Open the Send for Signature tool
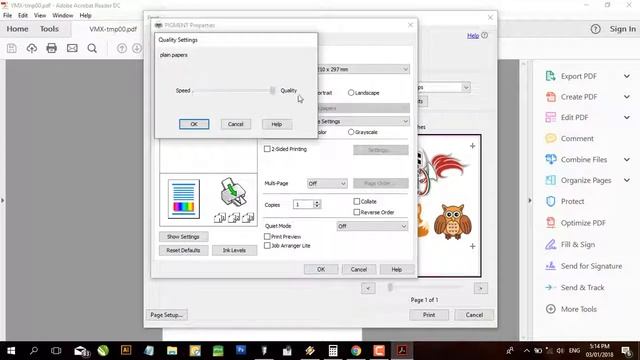This screenshot has height=360, width=640. [x=591, y=266]
